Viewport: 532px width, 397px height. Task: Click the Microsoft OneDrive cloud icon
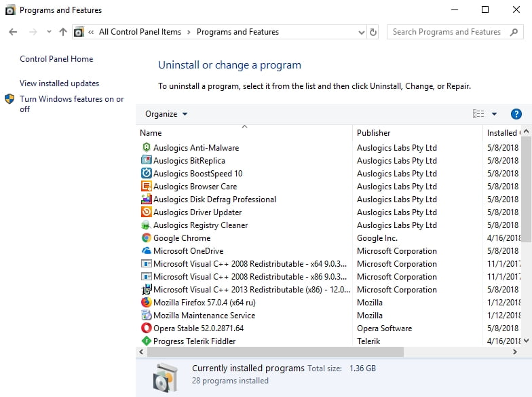pyautogui.click(x=147, y=251)
